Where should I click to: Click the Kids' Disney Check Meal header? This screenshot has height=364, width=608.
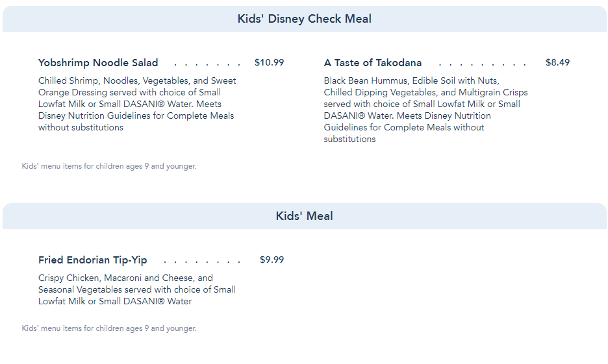tap(305, 19)
